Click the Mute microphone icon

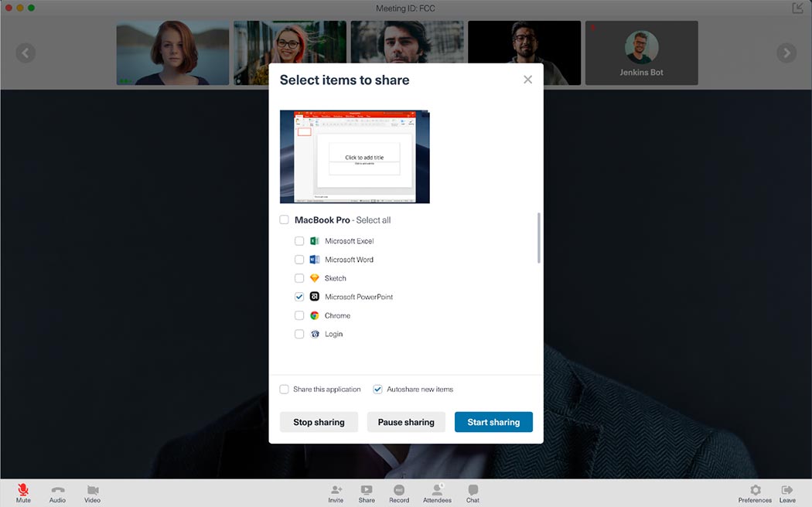tap(23, 490)
